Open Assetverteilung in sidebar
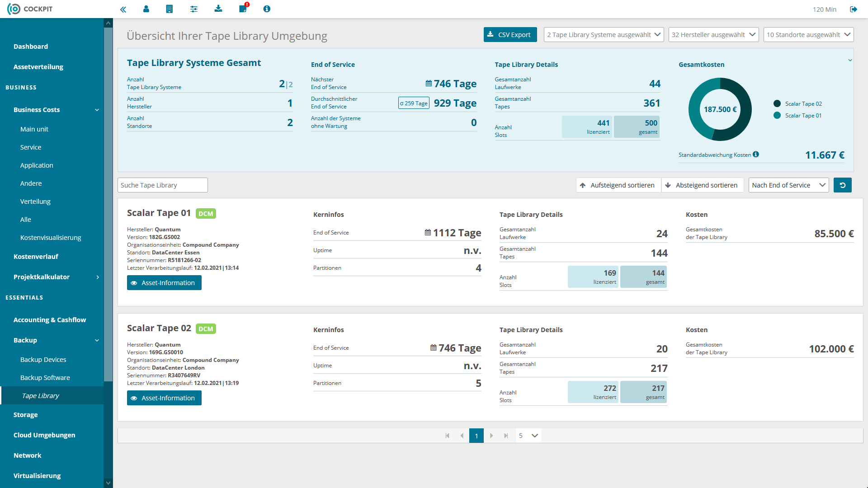Screen dimensions: 868x488 pos(38,67)
